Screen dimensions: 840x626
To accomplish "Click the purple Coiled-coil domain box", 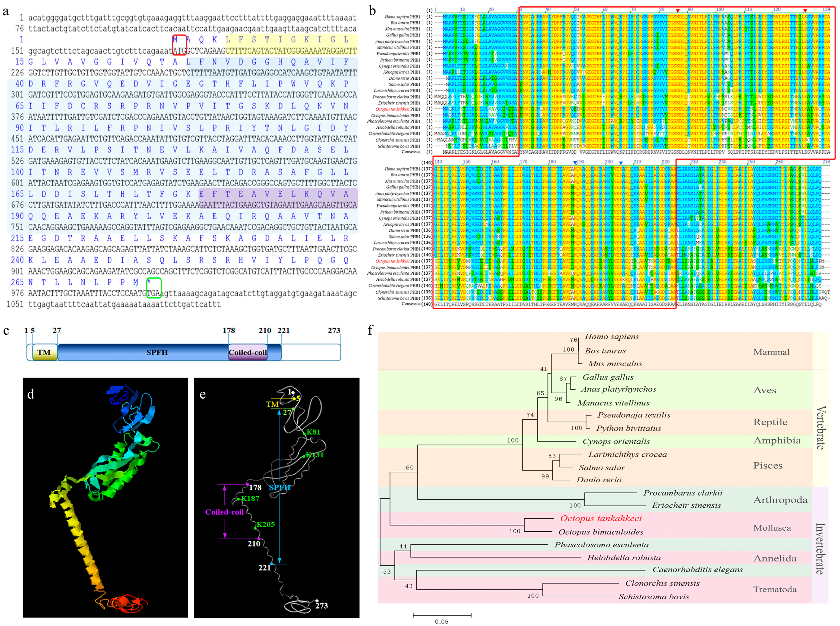I will (248, 352).
